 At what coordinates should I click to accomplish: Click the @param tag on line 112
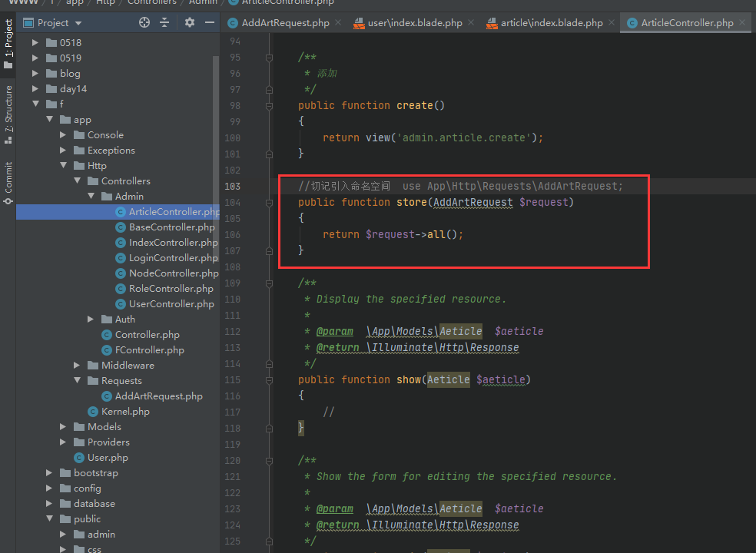pos(335,331)
